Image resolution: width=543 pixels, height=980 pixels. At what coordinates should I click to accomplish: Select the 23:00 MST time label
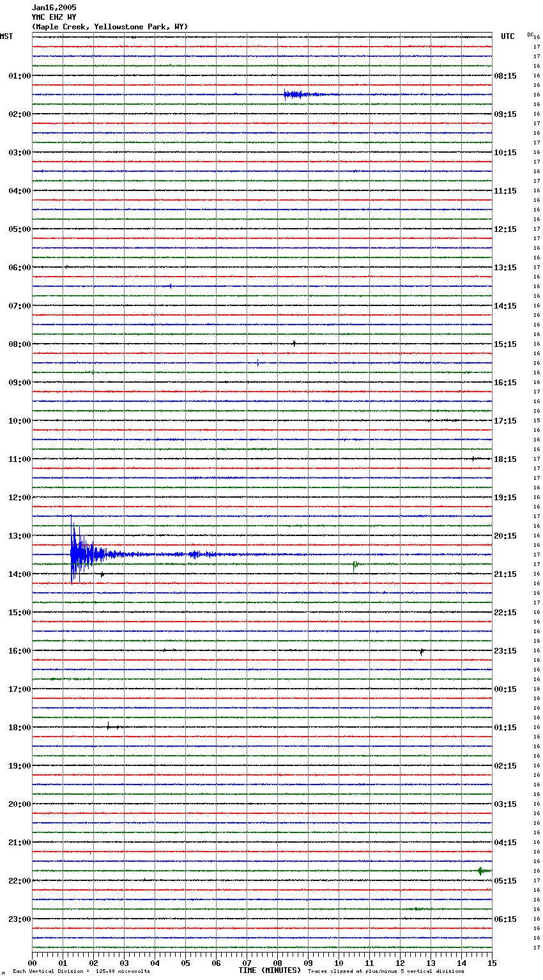pyautogui.click(x=20, y=919)
